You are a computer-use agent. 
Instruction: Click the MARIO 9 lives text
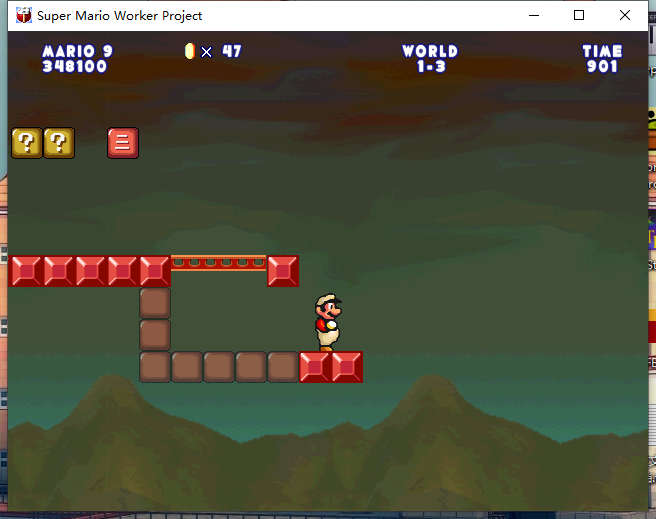pyautogui.click(x=77, y=51)
